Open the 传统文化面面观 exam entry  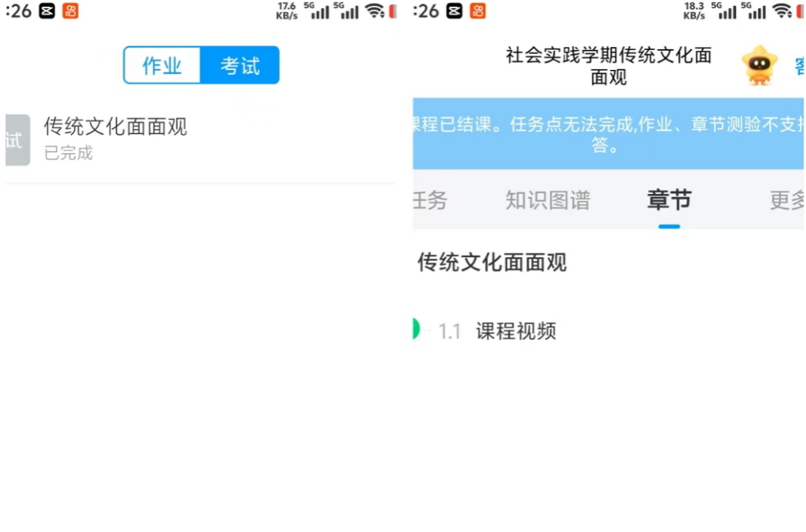point(116,126)
